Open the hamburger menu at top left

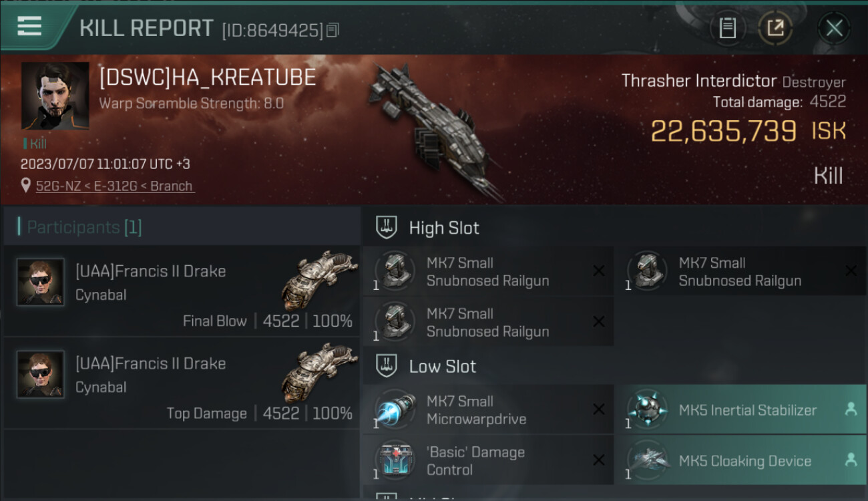(x=29, y=26)
